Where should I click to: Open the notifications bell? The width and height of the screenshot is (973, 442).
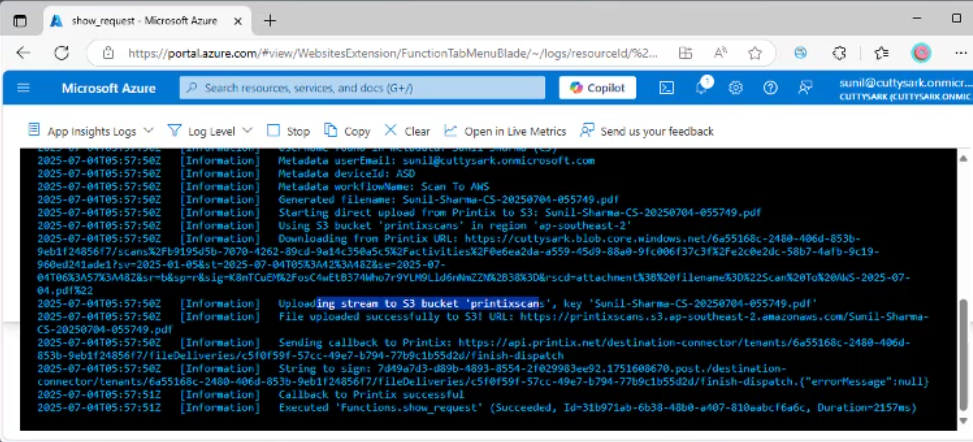point(702,88)
